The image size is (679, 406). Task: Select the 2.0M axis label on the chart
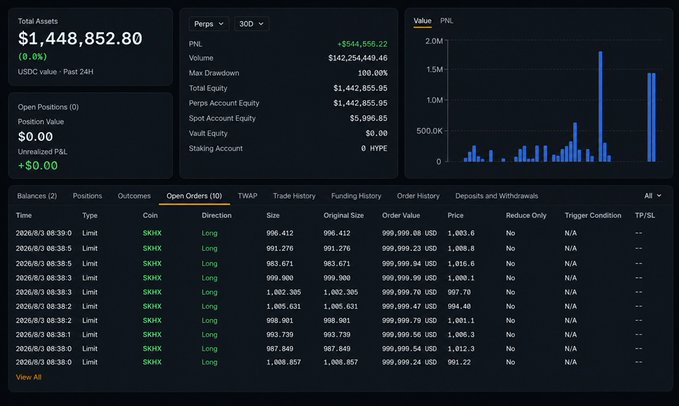(x=434, y=41)
